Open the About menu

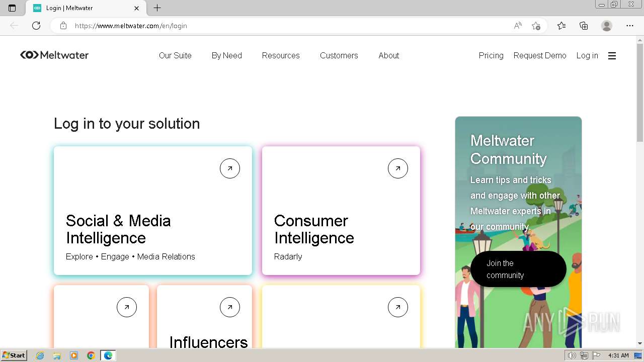tap(389, 56)
